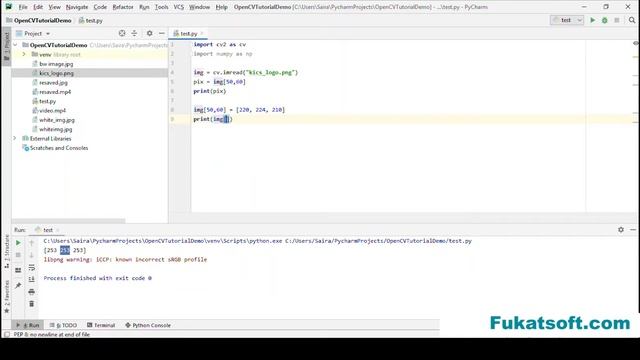
Task: Select resaved.jpg in project tree
Action: tap(53, 82)
